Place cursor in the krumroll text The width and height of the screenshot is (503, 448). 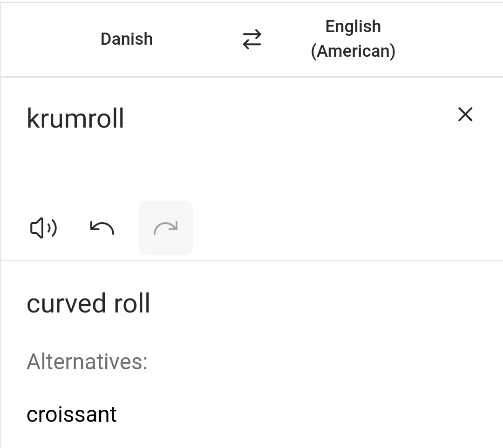(75, 118)
